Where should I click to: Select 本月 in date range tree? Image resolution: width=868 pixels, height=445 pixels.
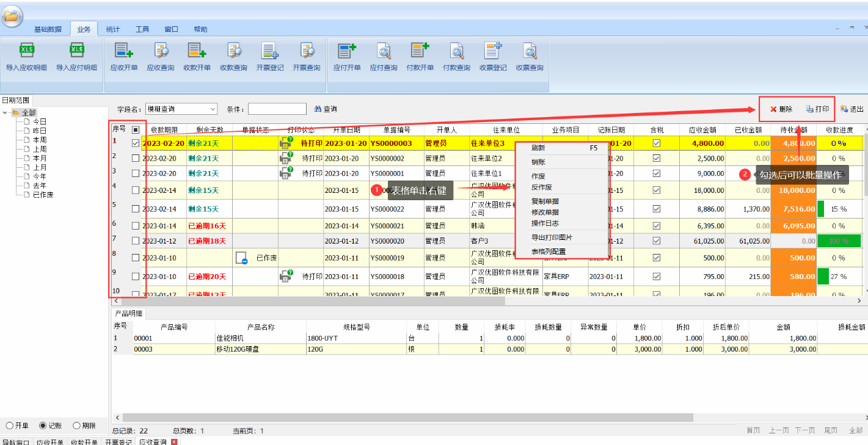[40, 158]
